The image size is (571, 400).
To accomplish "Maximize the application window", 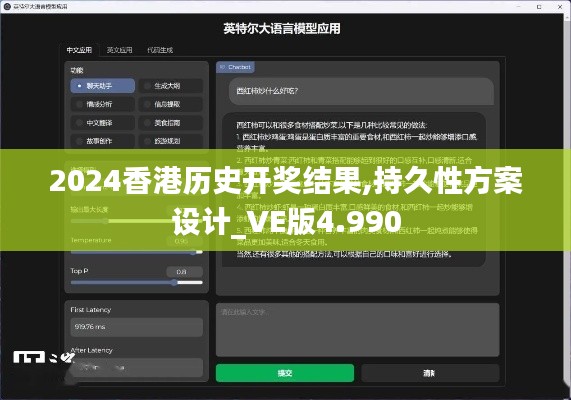I will click(x=539, y=7).
